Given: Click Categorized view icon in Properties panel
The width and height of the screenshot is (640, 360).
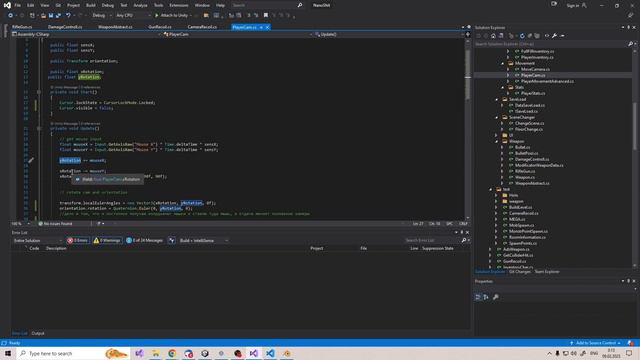Looking at the screenshot, I should (478, 297).
